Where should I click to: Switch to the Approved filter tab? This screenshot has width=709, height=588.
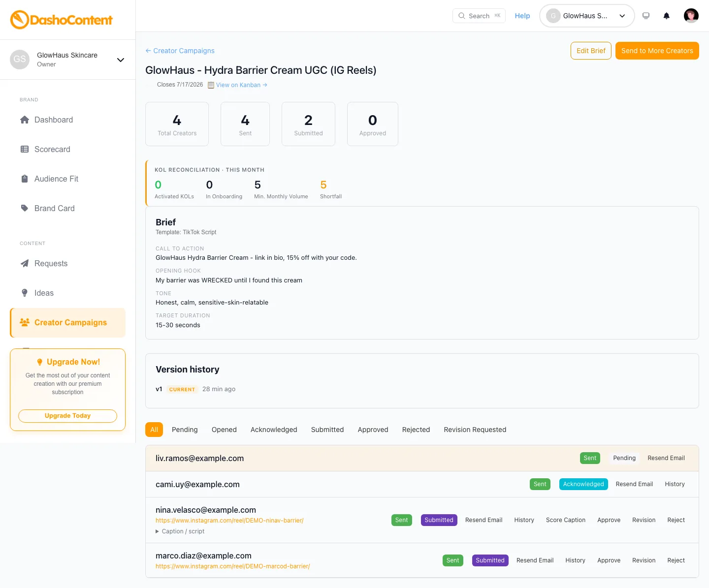373,430
